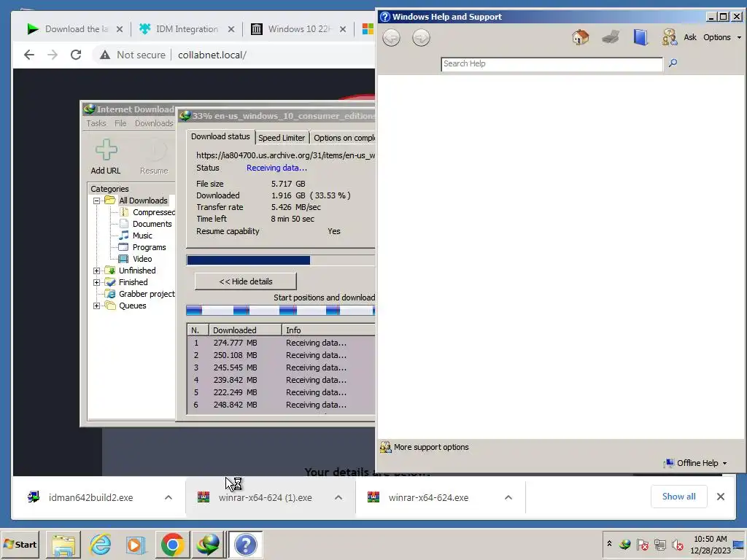
Task: Open winrar-x64-624.exe download menu arrow
Action: click(508, 497)
